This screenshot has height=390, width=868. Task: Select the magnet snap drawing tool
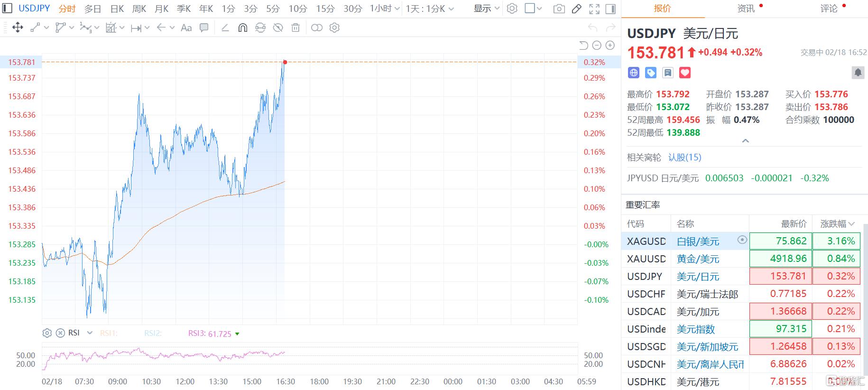(x=242, y=28)
